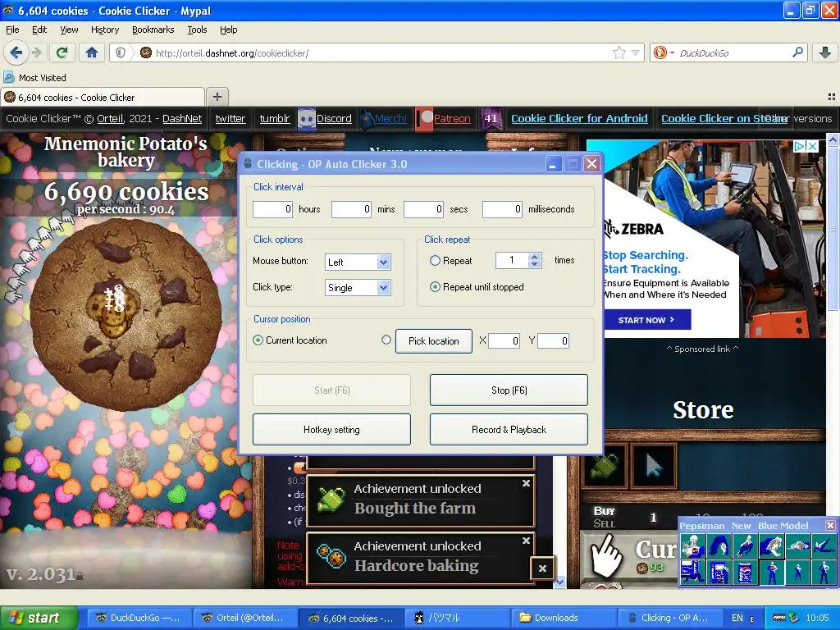
Task: Close the Pepsiman panel with its X
Action: pos(830,526)
